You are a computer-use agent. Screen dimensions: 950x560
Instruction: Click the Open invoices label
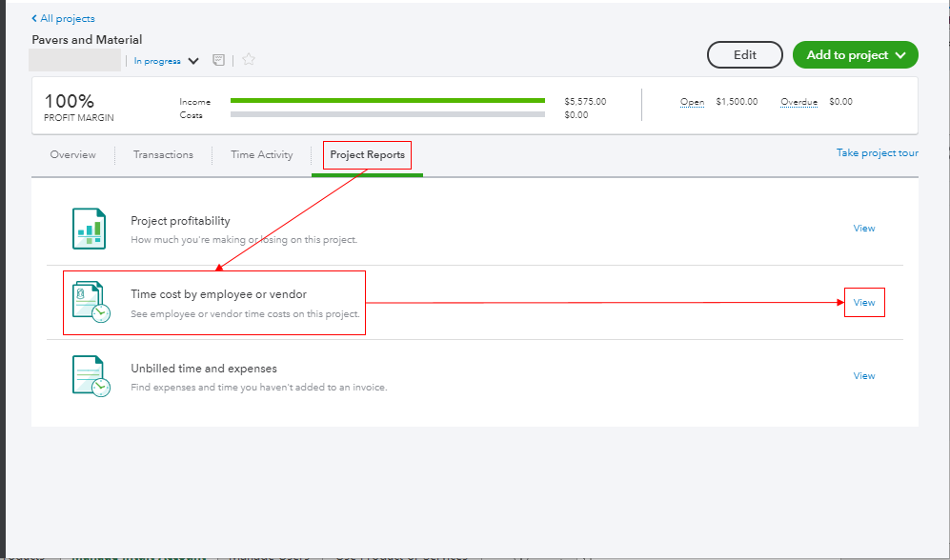(692, 102)
